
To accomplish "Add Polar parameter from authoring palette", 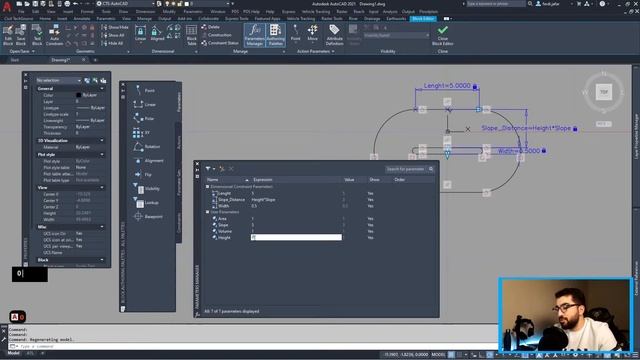I will [x=143, y=118].
